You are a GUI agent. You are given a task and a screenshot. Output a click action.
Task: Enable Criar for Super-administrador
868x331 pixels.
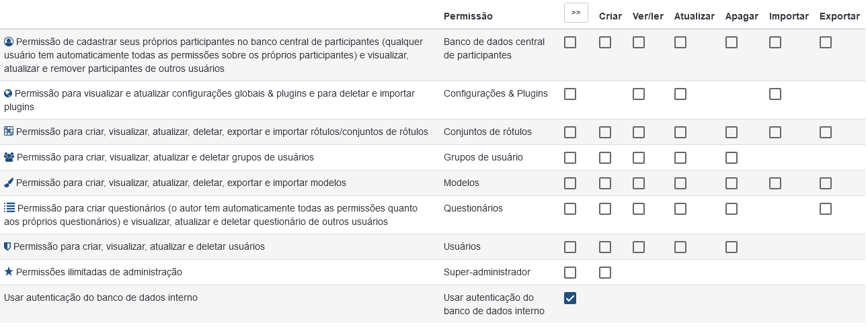coord(605,273)
